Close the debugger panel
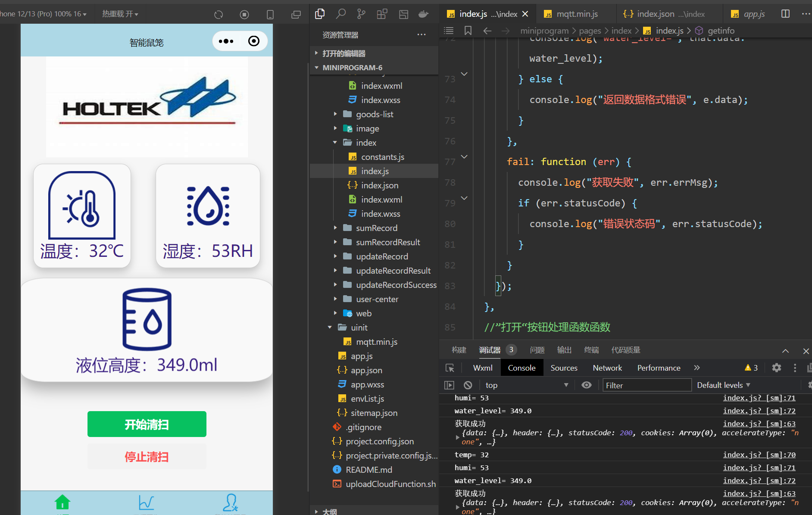812x515 pixels. [806, 351]
